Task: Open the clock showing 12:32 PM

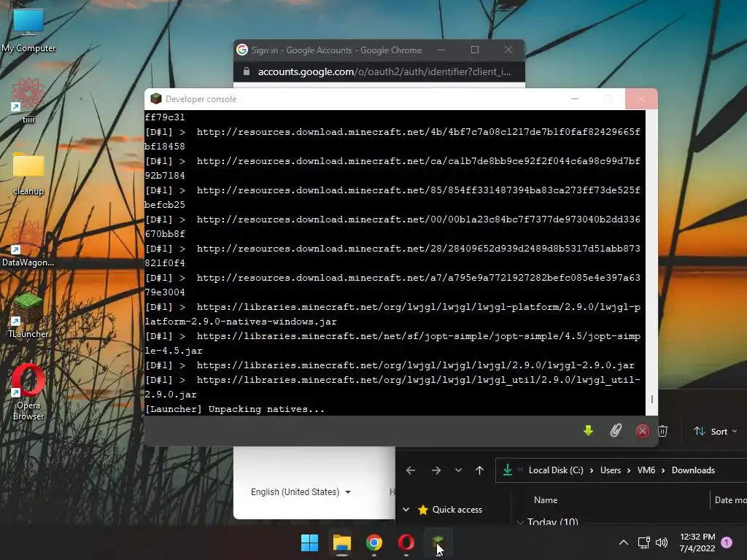Action: [x=697, y=542]
